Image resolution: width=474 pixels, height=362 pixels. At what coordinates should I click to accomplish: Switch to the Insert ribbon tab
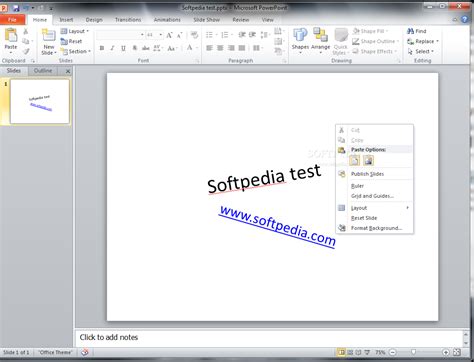click(66, 20)
